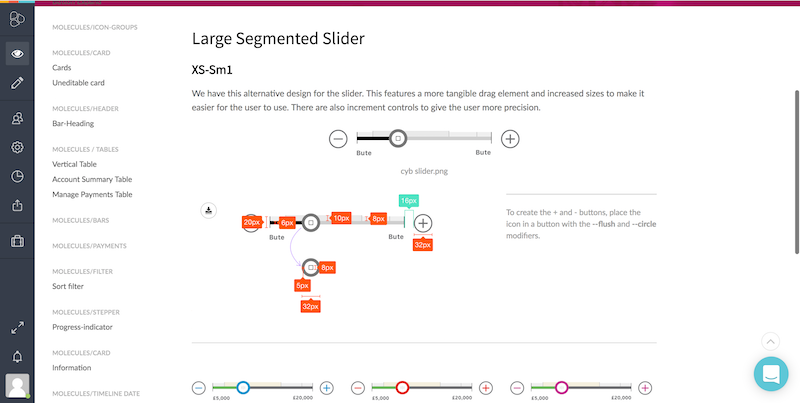
Task: Toggle the expand fullscreen arrows icon
Action: pyautogui.click(x=17, y=328)
